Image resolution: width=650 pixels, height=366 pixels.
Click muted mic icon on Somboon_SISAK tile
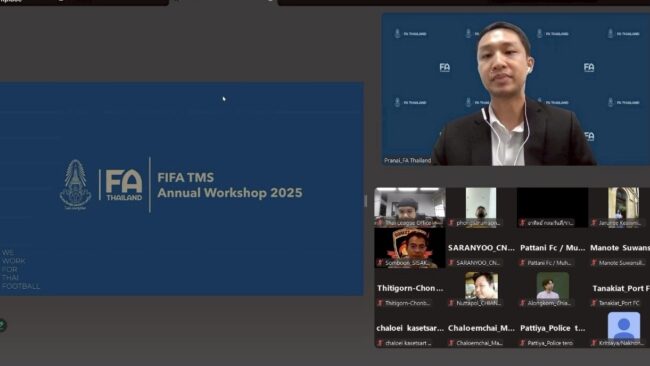point(380,263)
